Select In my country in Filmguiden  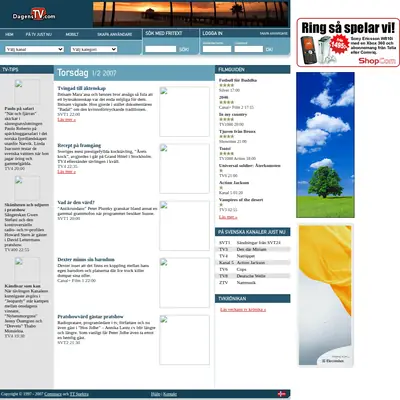233,114
